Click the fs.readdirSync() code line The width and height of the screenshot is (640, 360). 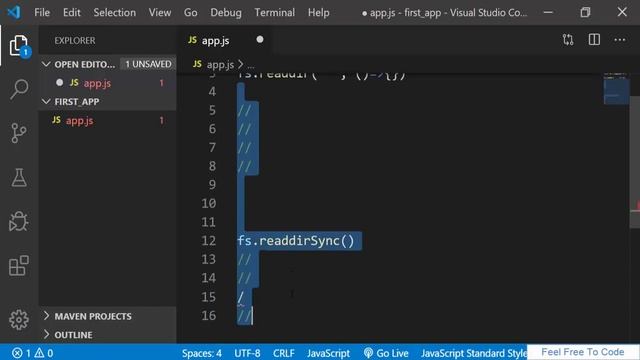(296, 240)
